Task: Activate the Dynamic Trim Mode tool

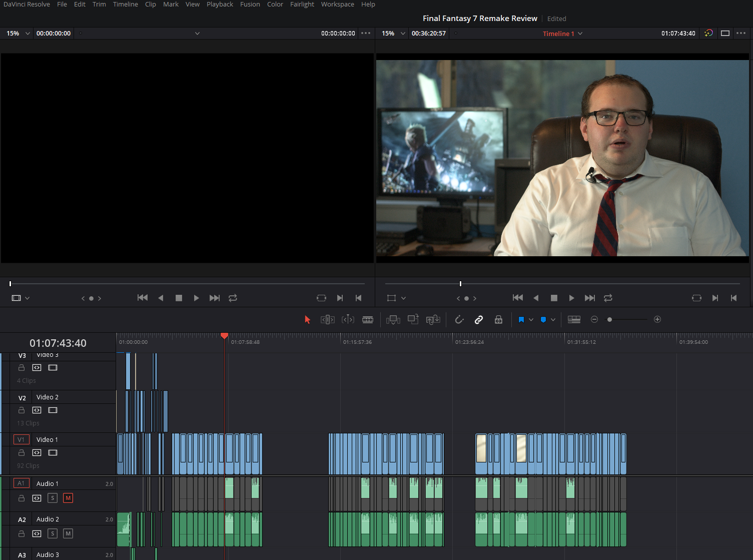Action: tap(348, 319)
